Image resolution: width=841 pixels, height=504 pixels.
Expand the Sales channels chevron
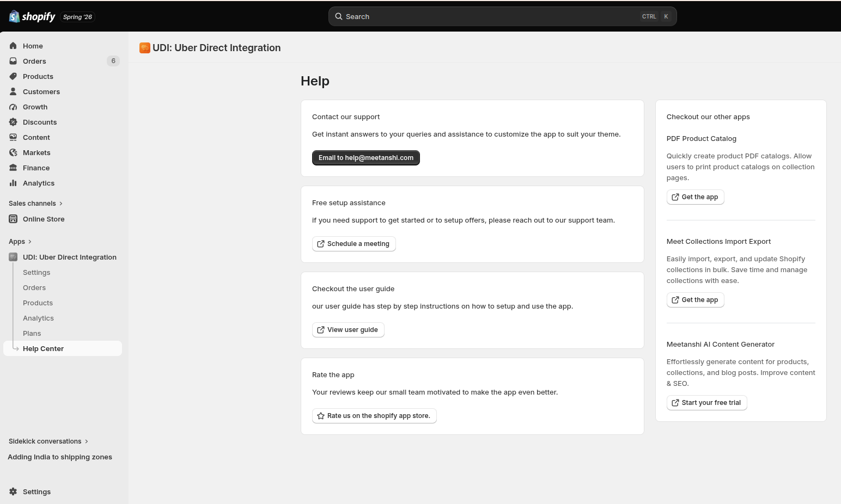61,203
